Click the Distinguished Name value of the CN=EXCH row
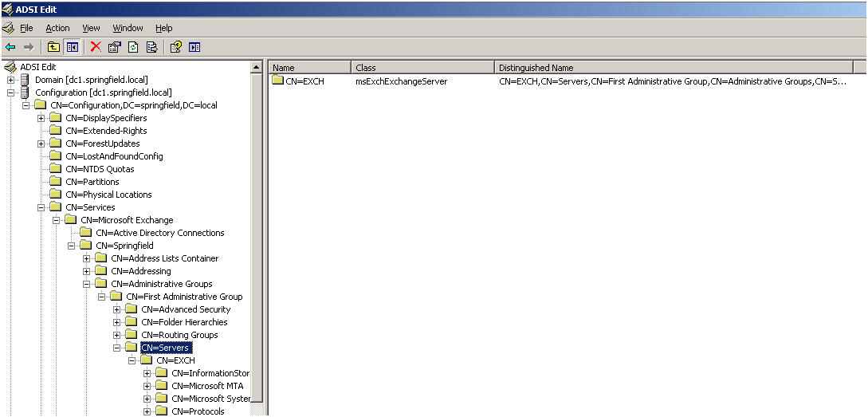The width and height of the screenshot is (868, 417). click(x=673, y=81)
